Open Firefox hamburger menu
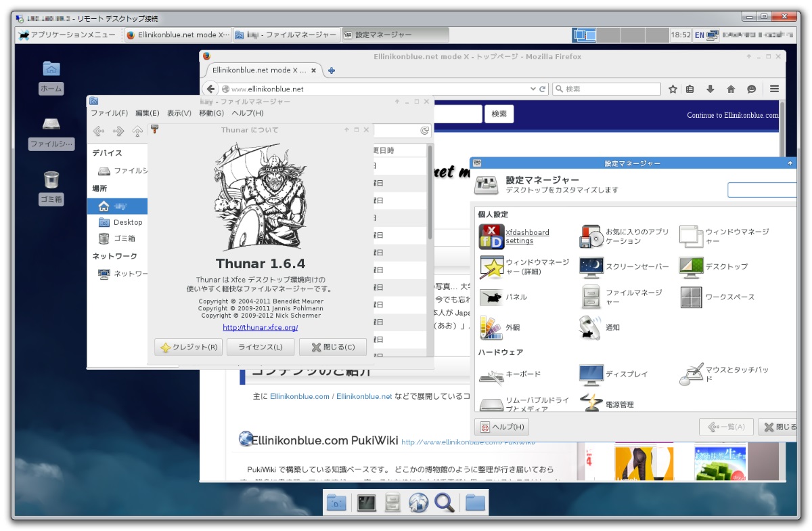This screenshot has height=531, width=812. 775,89
